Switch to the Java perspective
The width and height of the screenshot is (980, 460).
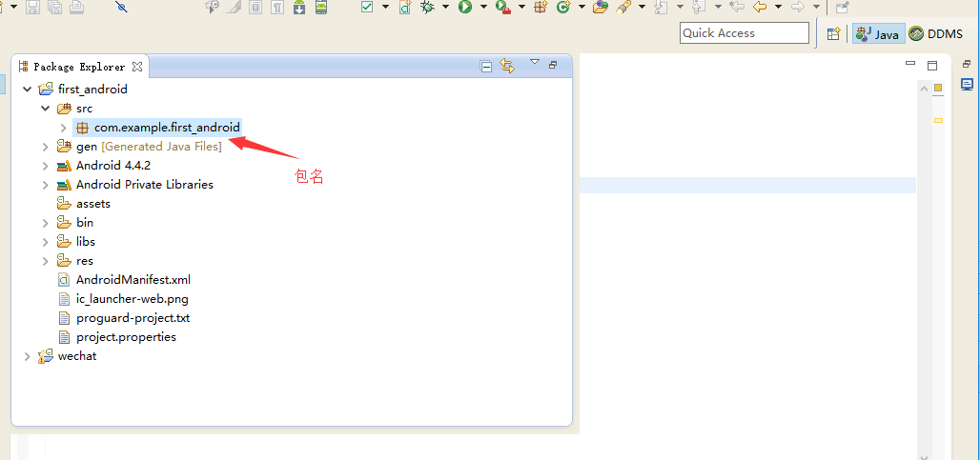(x=878, y=34)
